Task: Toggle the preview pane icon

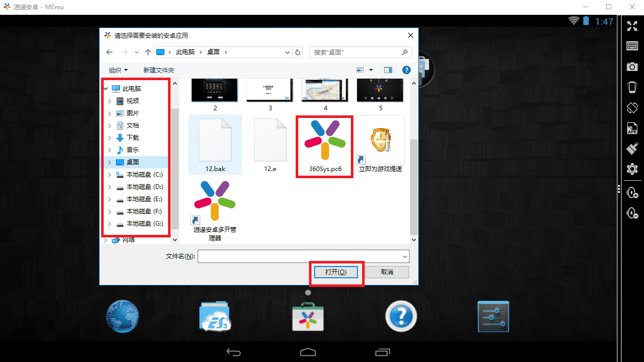Action: point(388,70)
